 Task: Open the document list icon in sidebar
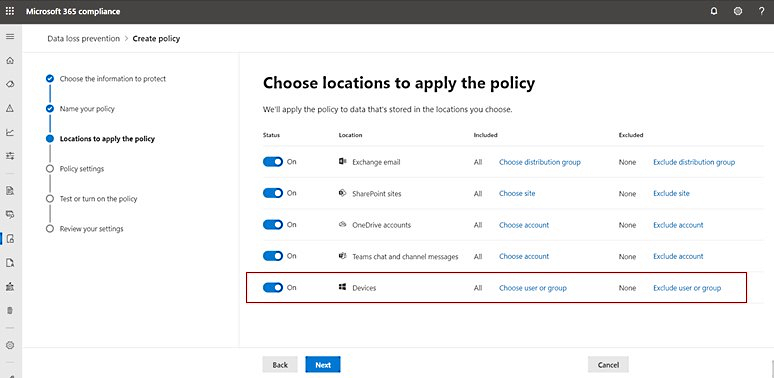click(10, 190)
